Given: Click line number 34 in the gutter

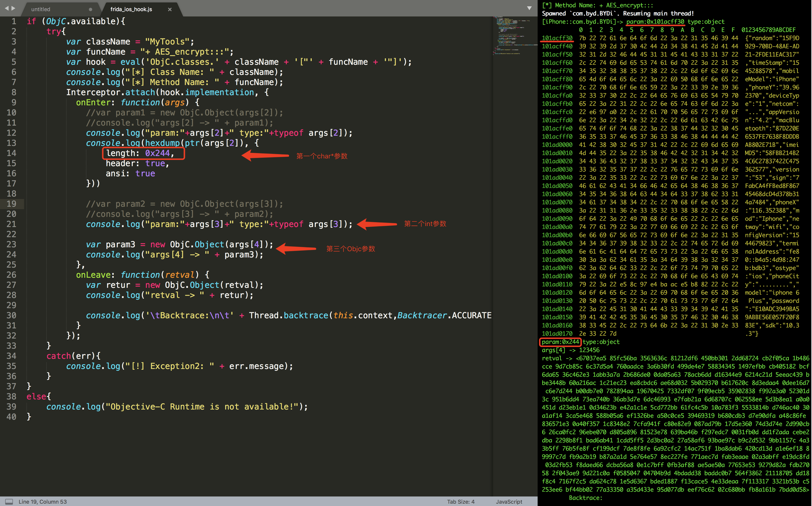Looking at the screenshot, I should tap(11, 356).
